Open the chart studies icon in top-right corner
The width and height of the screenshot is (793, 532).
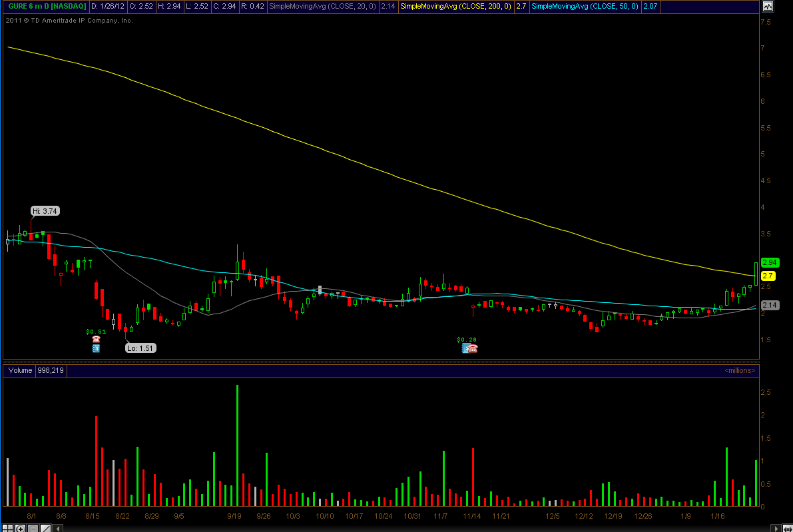768,6
